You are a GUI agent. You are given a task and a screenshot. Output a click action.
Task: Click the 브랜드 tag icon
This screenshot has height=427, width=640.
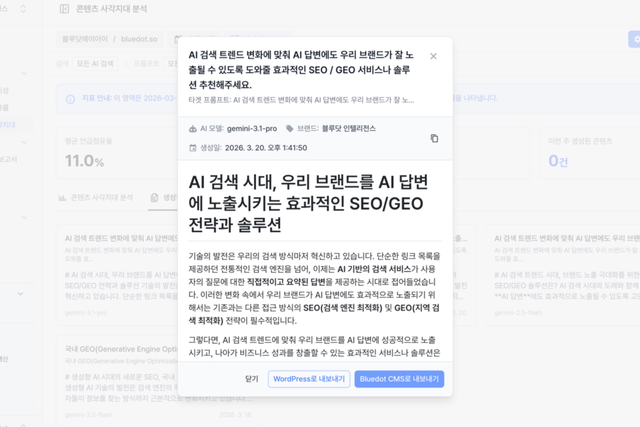(x=289, y=129)
